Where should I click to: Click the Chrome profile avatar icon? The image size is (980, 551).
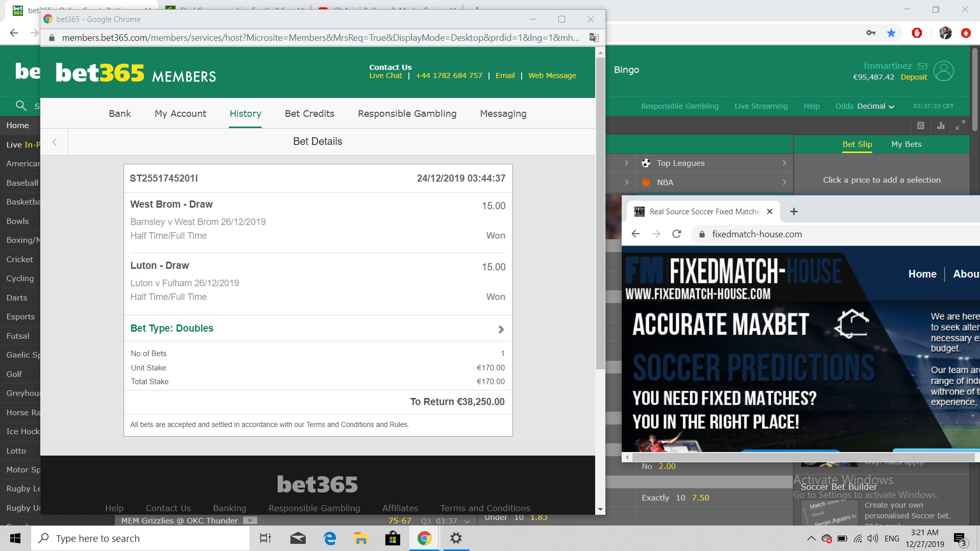coord(945,33)
